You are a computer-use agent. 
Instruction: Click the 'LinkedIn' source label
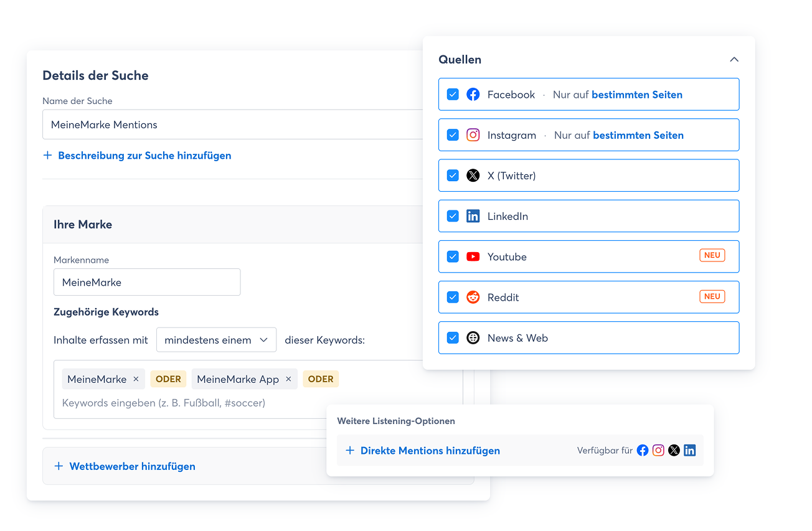[507, 216]
